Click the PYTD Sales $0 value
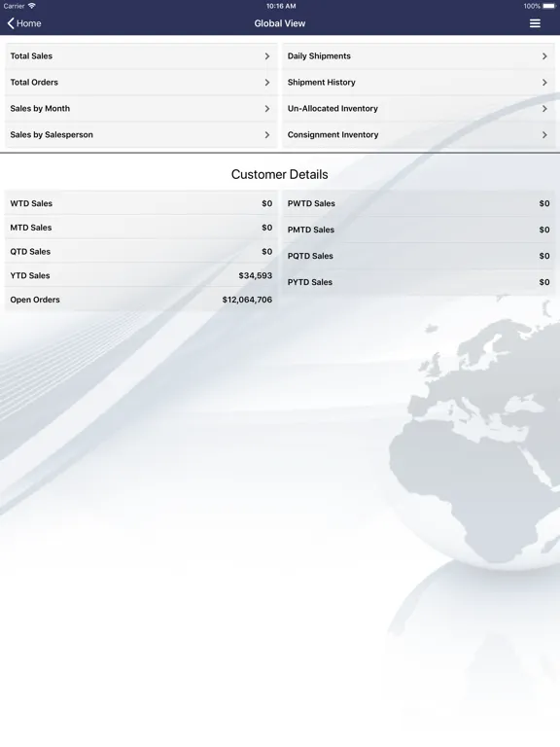This screenshot has height=747, width=560. point(544,282)
